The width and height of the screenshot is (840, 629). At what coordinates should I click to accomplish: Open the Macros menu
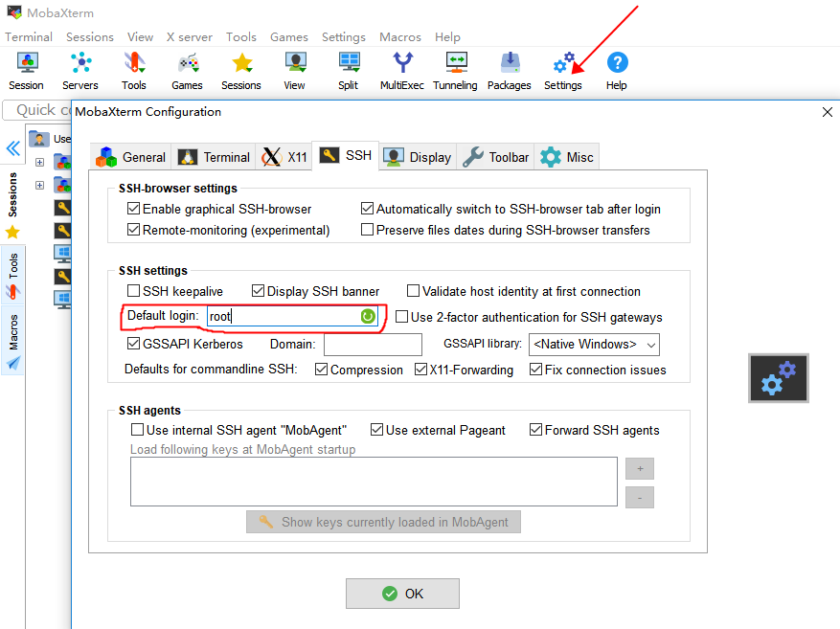click(400, 37)
